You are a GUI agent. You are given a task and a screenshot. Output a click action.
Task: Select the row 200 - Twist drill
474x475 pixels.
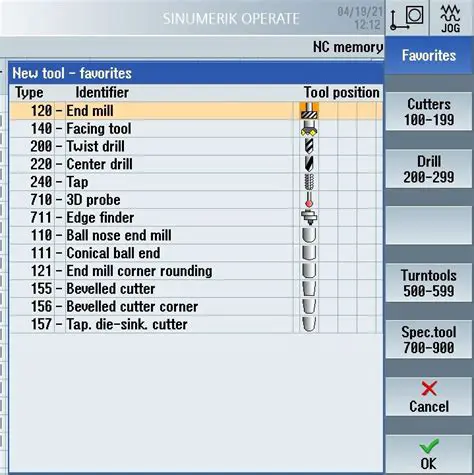(196, 146)
